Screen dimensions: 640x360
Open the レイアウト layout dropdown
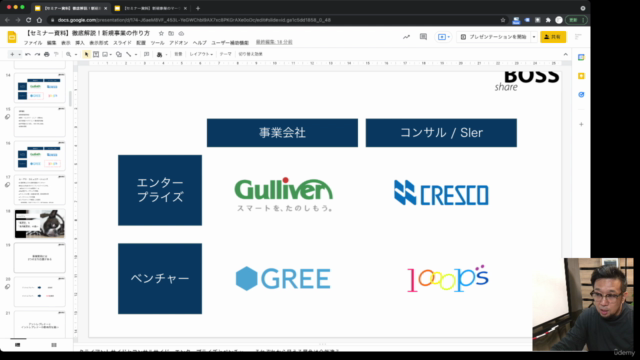point(201,54)
